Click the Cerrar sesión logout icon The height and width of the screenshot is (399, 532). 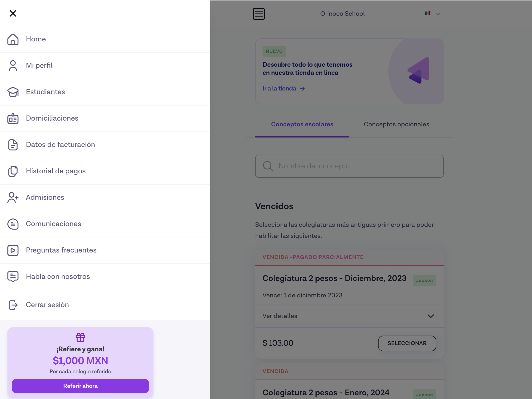pyautogui.click(x=13, y=305)
